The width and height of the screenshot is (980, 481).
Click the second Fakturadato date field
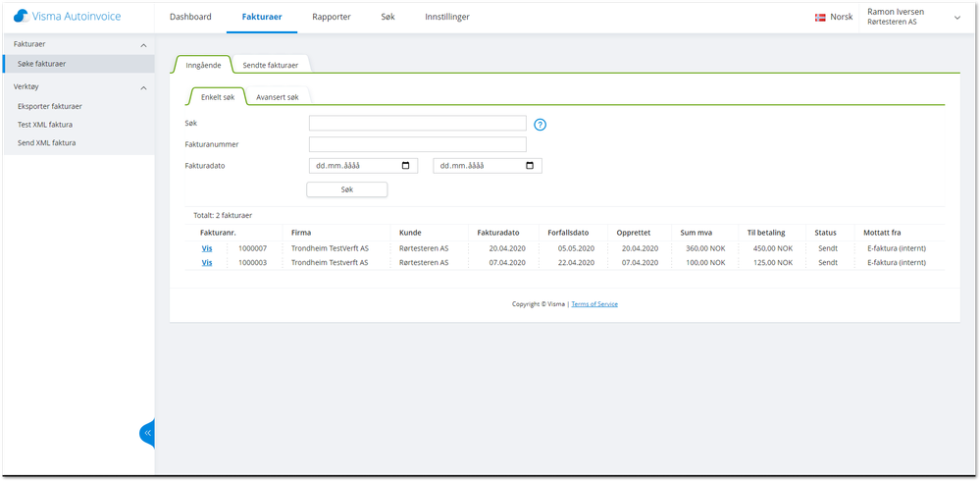(x=488, y=166)
